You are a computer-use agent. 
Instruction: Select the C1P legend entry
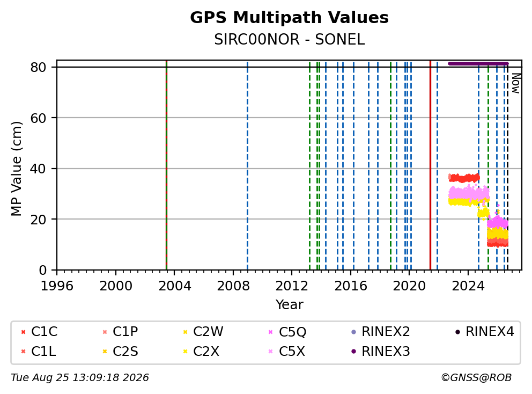tap(120, 332)
